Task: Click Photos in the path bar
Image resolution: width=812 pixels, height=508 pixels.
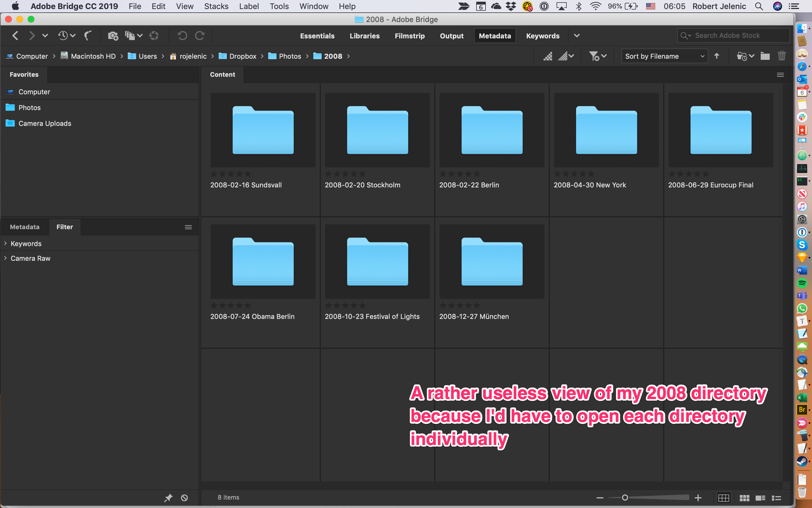Action: point(284,56)
